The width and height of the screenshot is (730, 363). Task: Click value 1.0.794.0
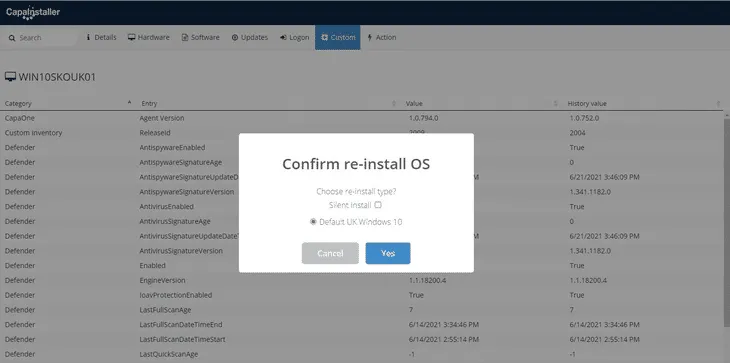(423, 118)
